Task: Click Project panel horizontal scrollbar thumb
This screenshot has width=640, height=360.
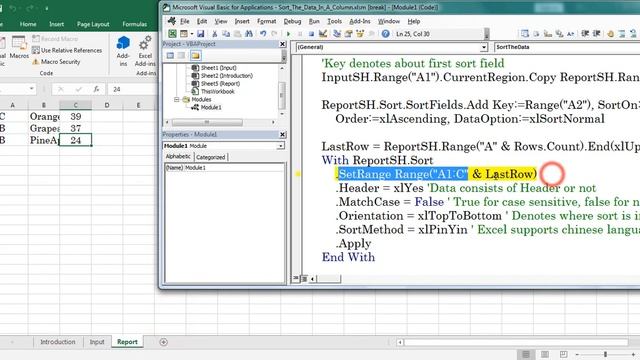Action: click(x=207, y=122)
